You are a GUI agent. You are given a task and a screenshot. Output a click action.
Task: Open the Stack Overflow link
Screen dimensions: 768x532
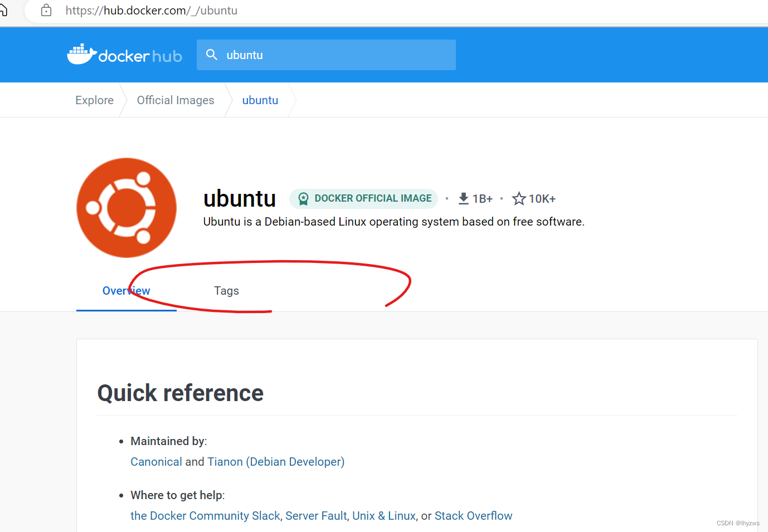473,516
